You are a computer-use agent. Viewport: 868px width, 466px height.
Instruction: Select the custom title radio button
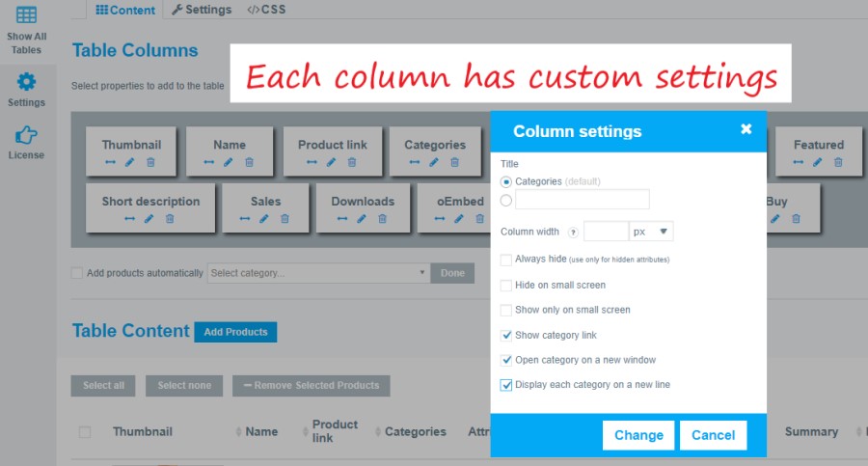[506, 200]
